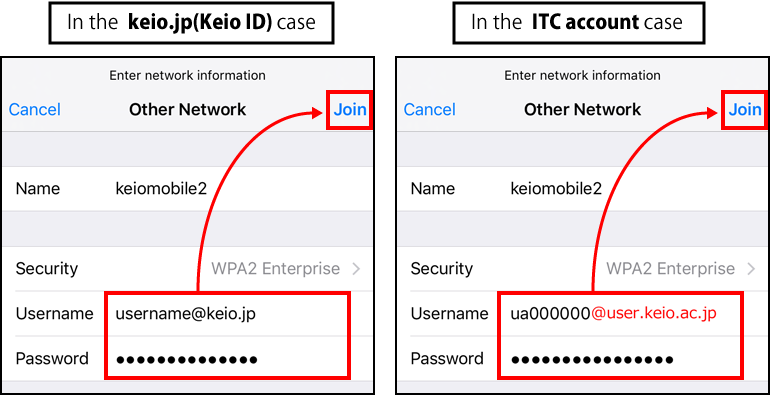Open chevron next to right WPA2 Enterprise

pyautogui.click(x=751, y=269)
